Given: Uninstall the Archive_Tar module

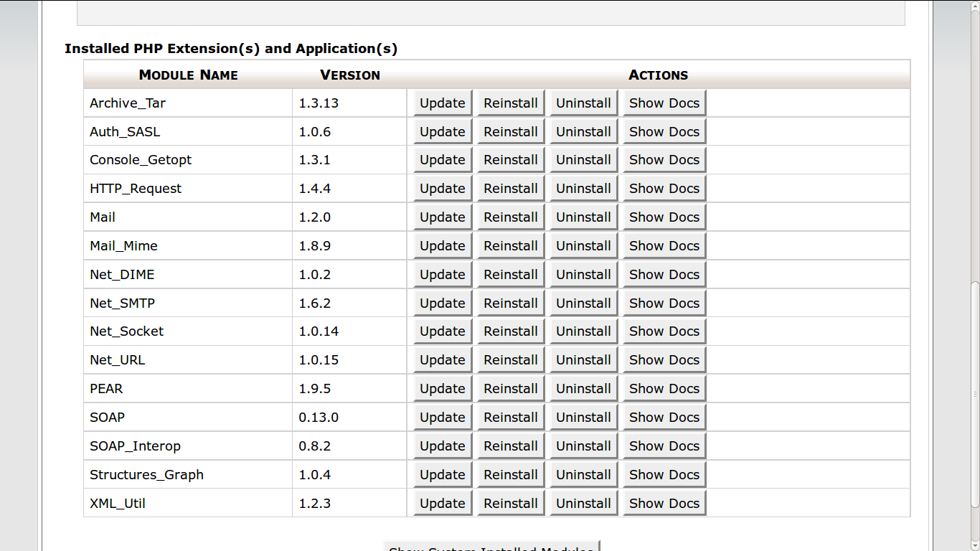Looking at the screenshot, I should (x=583, y=103).
